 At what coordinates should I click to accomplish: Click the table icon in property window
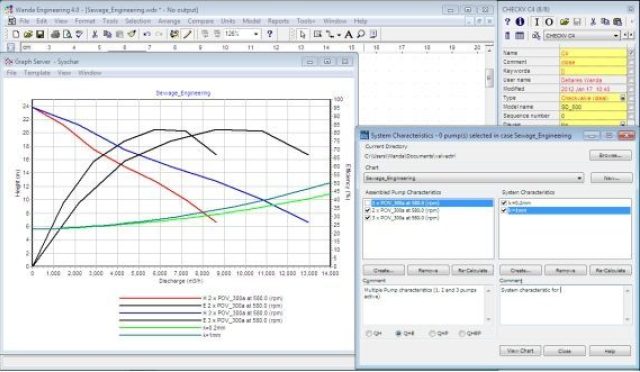519,36
